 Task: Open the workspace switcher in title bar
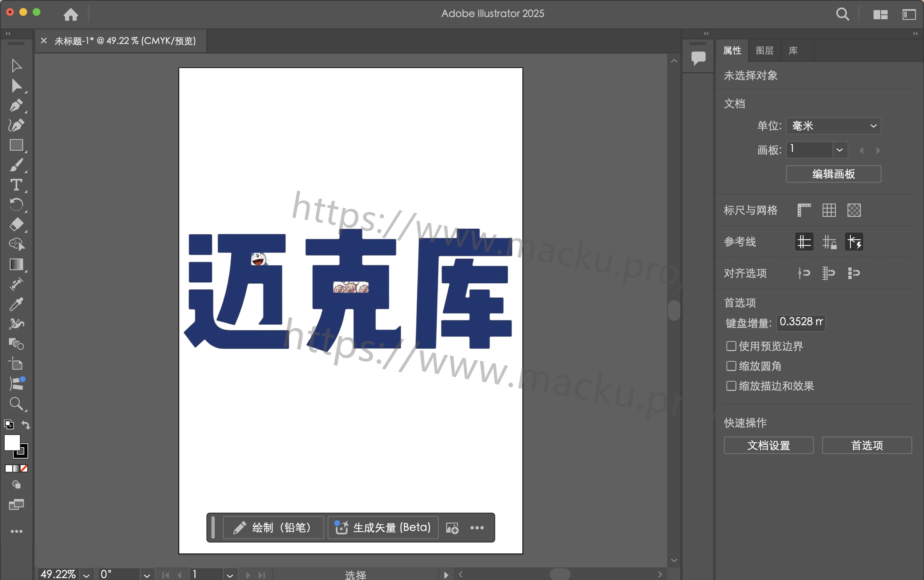coord(909,15)
